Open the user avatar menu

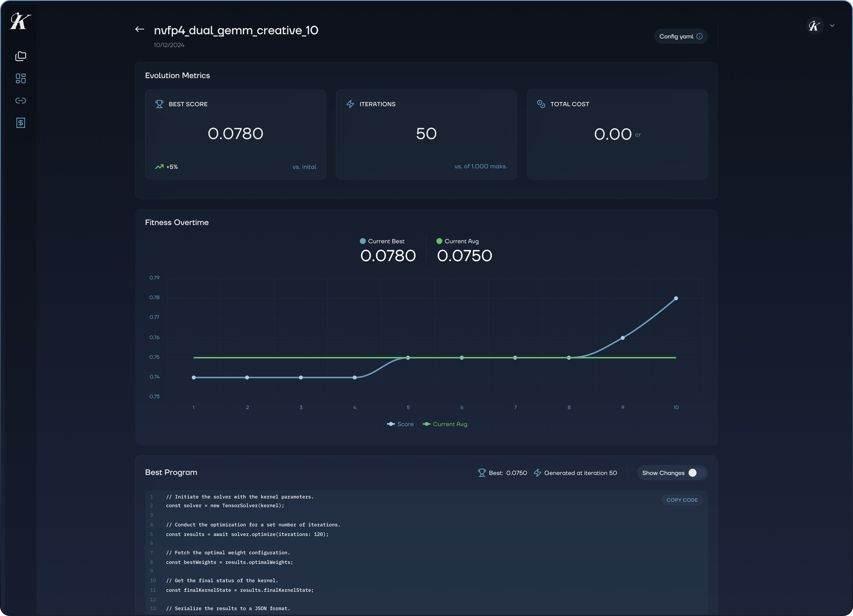point(815,26)
